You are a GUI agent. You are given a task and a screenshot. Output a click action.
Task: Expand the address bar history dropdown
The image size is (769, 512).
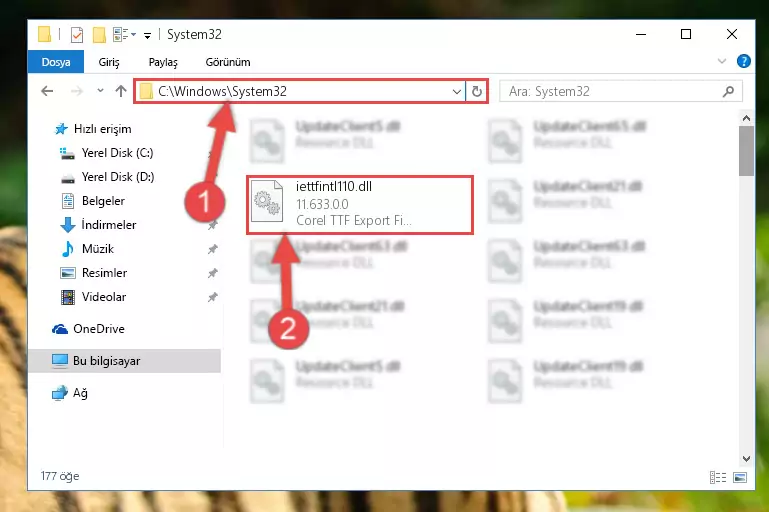pyautogui.click(x=457, y=92)
